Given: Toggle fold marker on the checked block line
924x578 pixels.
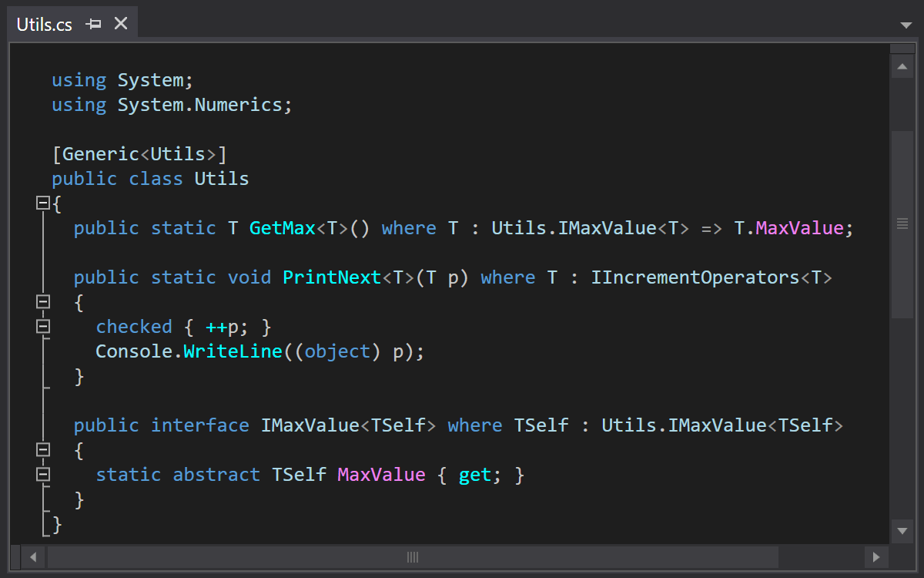Looking at the screenshot, I should (x=43, y=327).
